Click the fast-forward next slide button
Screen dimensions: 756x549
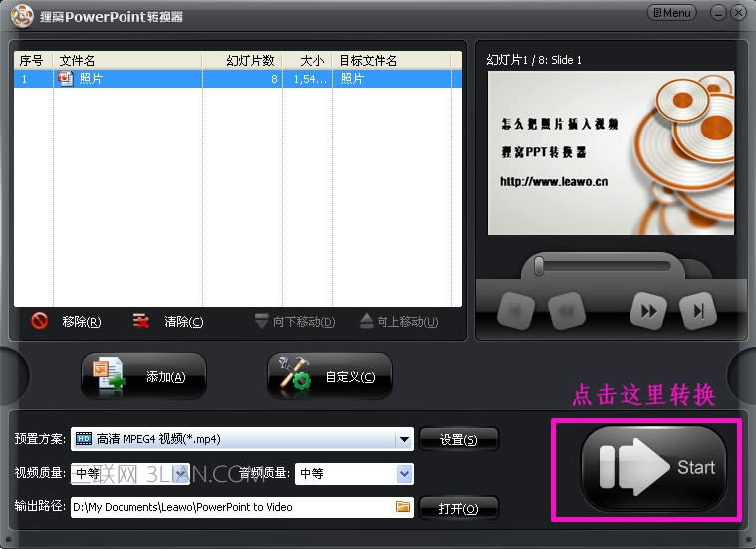coord(648,311)
